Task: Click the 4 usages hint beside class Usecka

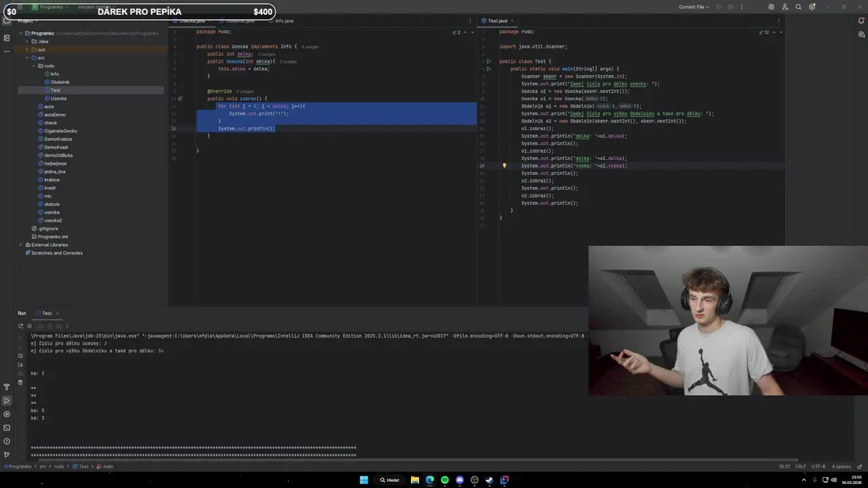Action: 309,47
